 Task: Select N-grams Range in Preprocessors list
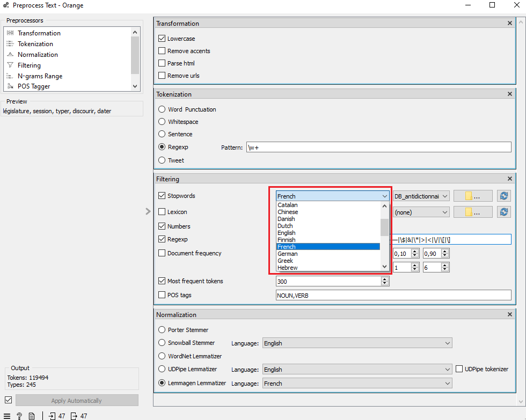point(40,76)
